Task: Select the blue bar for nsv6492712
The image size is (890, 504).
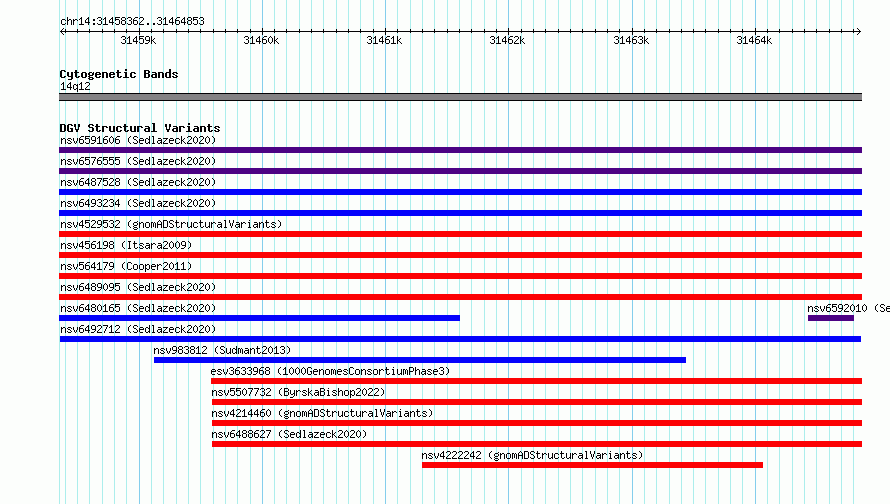Action: point(460,339)
